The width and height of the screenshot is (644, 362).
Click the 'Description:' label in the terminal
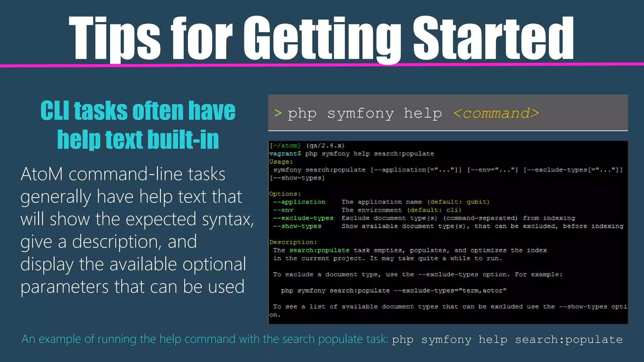[293, 242]
